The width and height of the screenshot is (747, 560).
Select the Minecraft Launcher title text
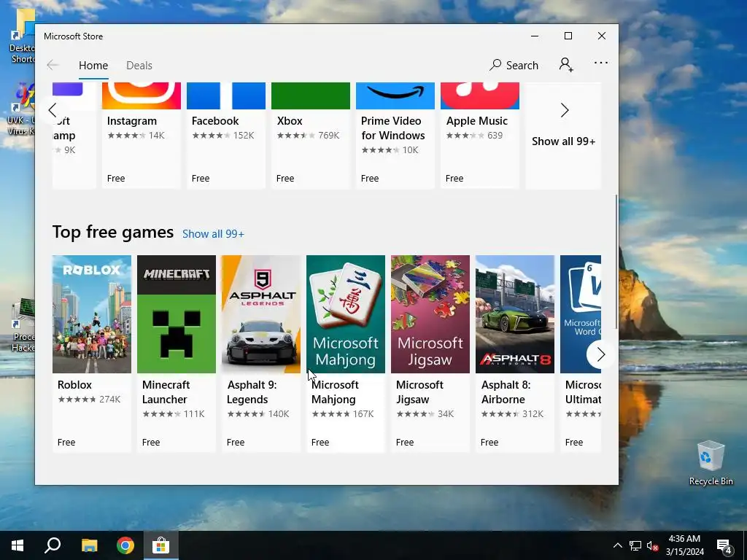coord(166,392)
